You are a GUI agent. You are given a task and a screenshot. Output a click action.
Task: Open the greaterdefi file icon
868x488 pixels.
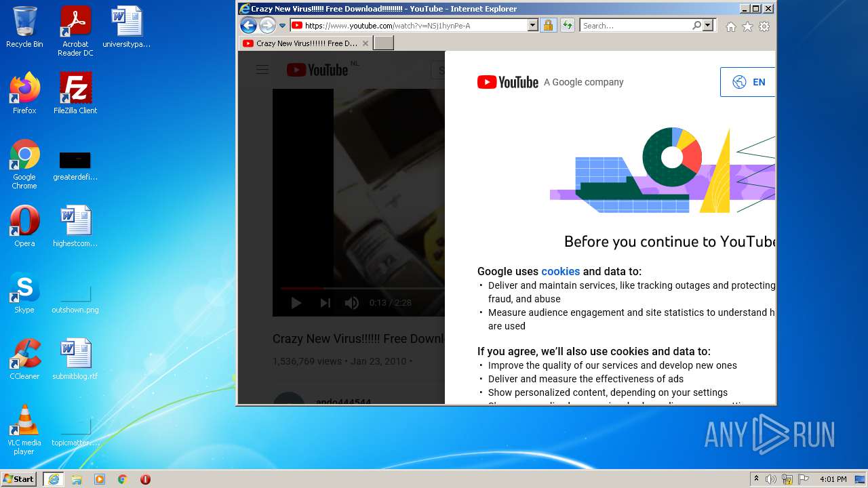75,167
